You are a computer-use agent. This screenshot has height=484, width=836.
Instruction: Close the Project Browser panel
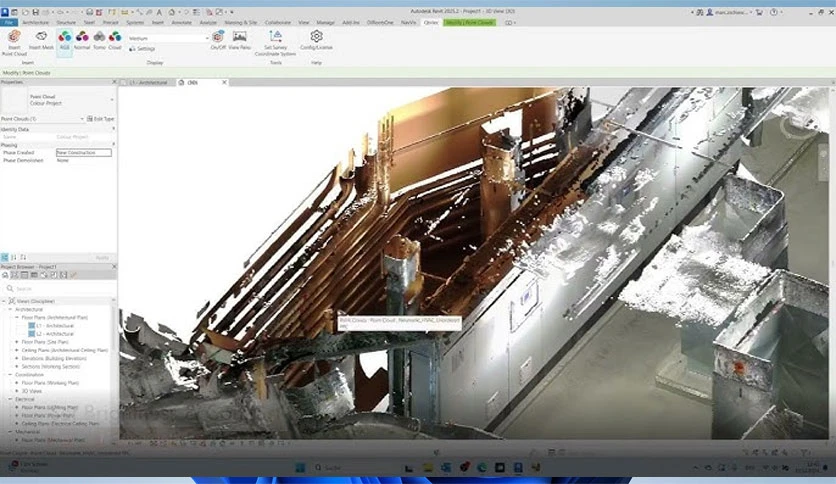114,267
